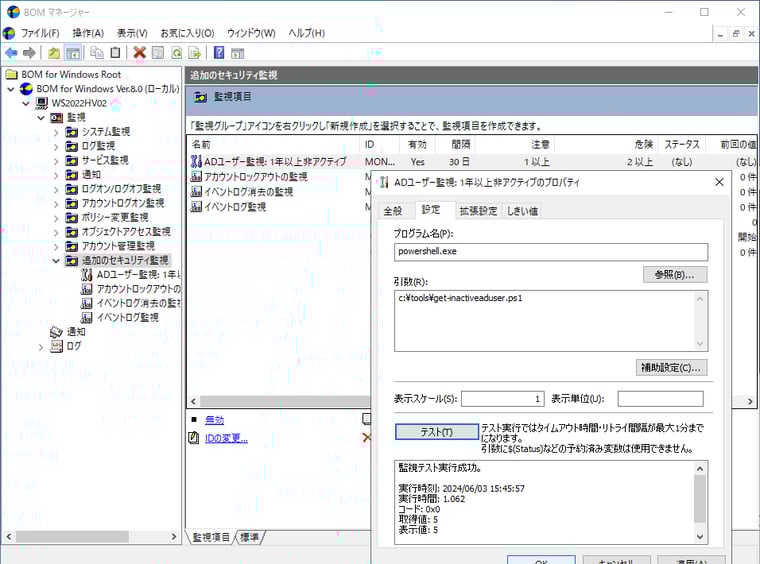Click the ログ監視 folder icon in tree
Image resolution: width=760 pixels, height=564 pixels.
tap(72, 146)
